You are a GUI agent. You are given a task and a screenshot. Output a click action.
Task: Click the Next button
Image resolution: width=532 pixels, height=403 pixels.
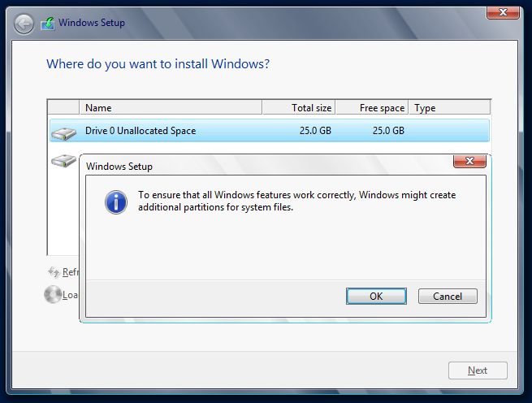[478, 370]
